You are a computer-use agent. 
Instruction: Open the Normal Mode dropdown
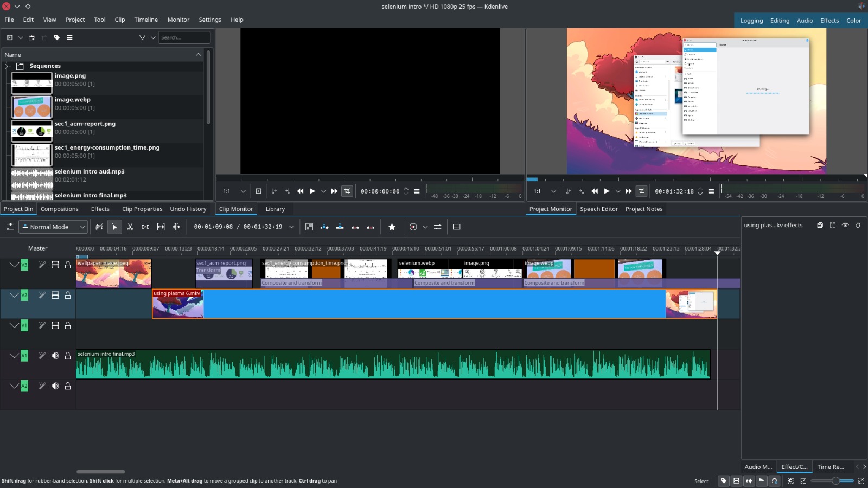point(53,227)
